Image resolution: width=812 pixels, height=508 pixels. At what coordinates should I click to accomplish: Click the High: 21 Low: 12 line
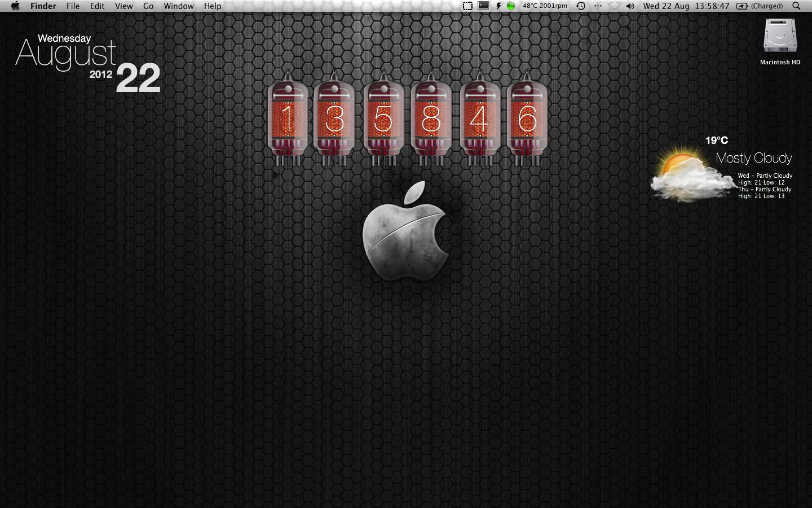pyautogui.click(x=761, y=182)
